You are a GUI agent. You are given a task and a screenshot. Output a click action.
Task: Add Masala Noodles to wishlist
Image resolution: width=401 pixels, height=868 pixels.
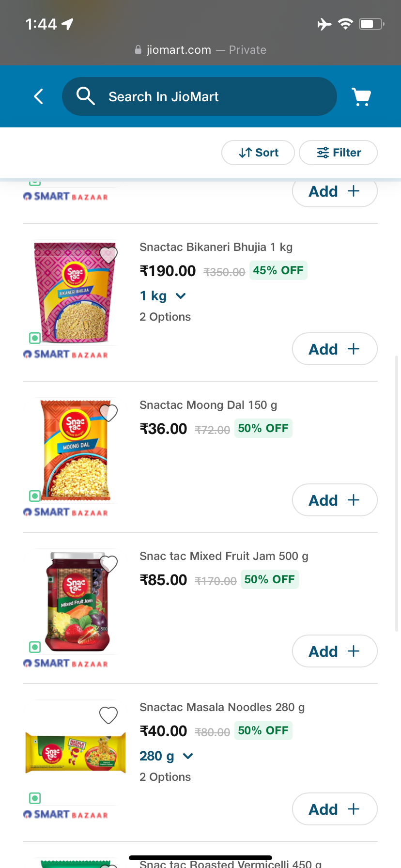[x=108, y=715]
